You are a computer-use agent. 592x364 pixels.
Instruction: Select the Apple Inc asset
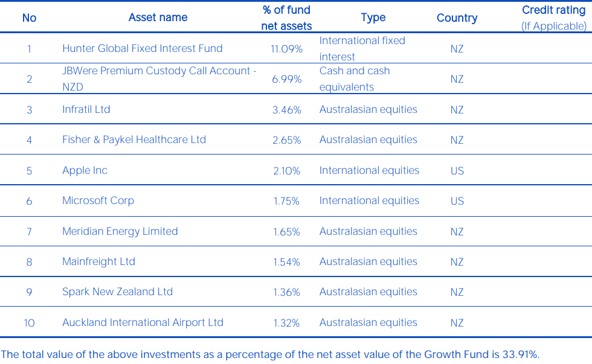[x=85, y=171]
